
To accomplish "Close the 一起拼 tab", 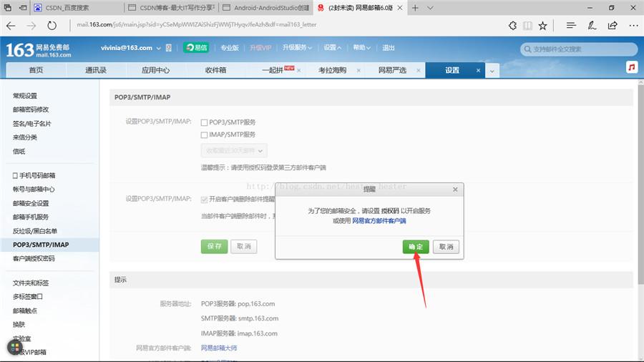I will [298, 71].
